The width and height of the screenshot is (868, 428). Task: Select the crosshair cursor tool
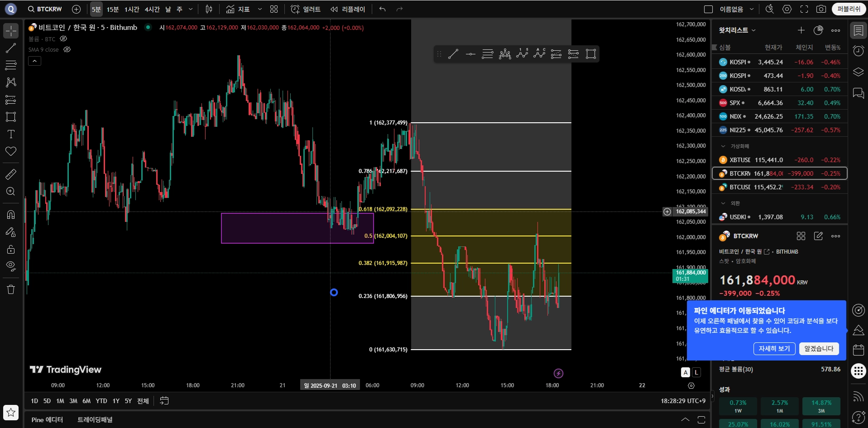[11, 31]
